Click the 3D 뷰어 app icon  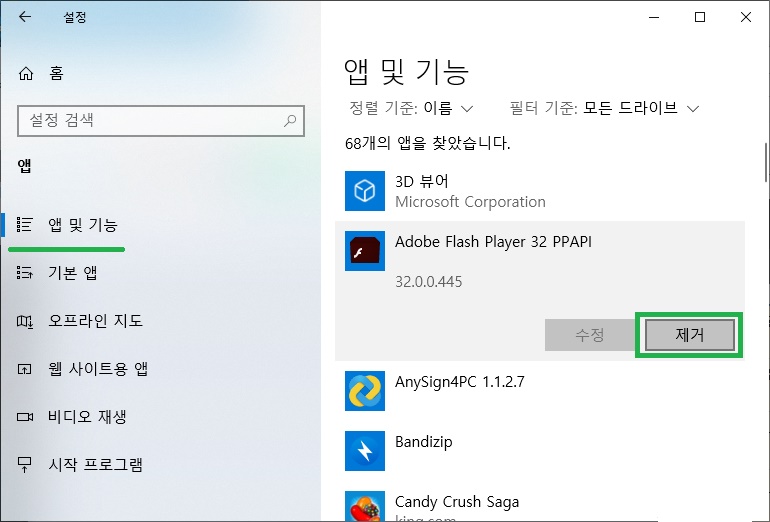(365, 191)
